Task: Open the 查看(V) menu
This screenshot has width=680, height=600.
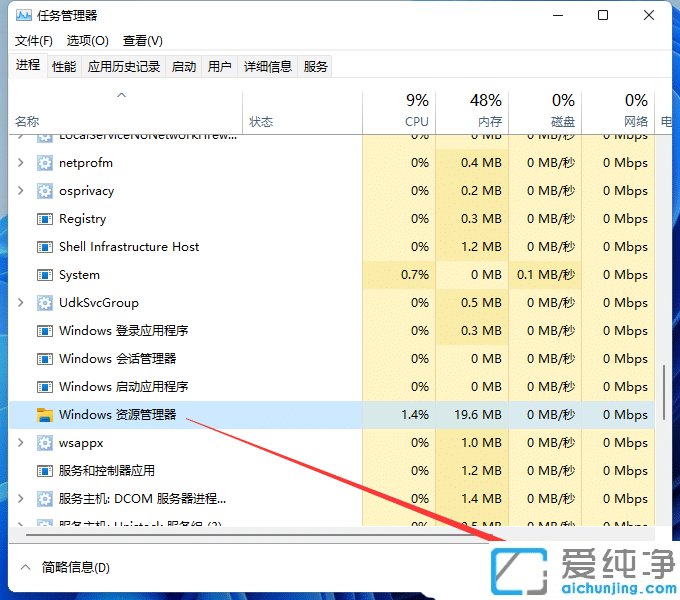Action: [143, 41]
